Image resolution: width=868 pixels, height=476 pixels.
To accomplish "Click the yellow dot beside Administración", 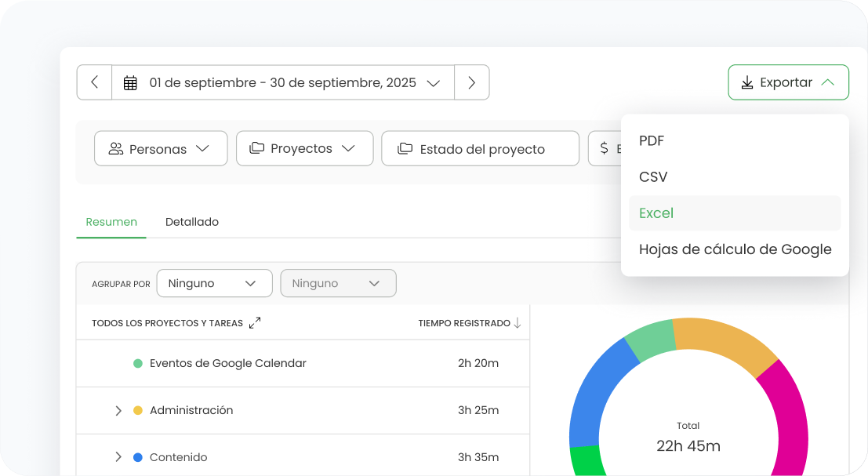I will pos(138,411).
